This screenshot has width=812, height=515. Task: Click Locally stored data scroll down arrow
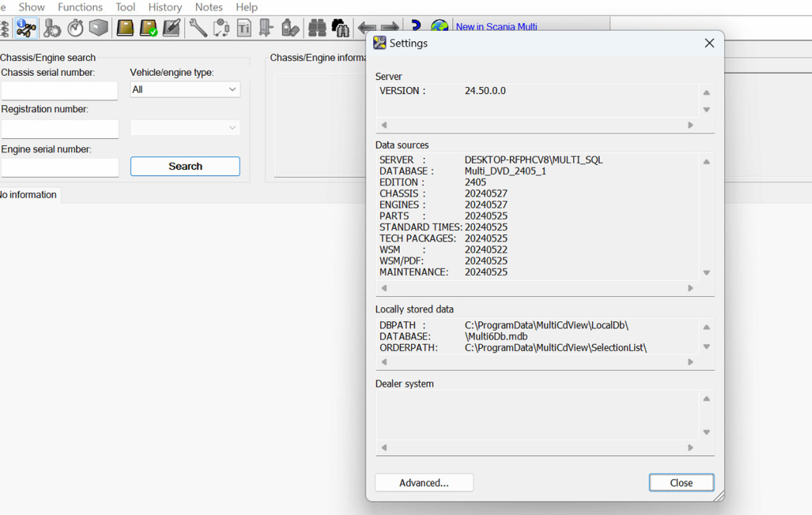click(x=706, y=346)
